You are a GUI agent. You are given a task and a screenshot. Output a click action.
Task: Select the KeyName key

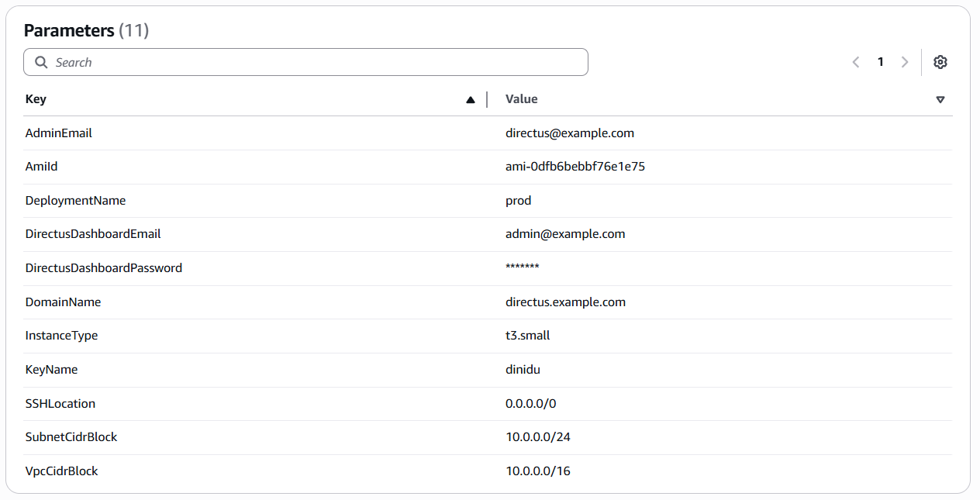point(51,370)
